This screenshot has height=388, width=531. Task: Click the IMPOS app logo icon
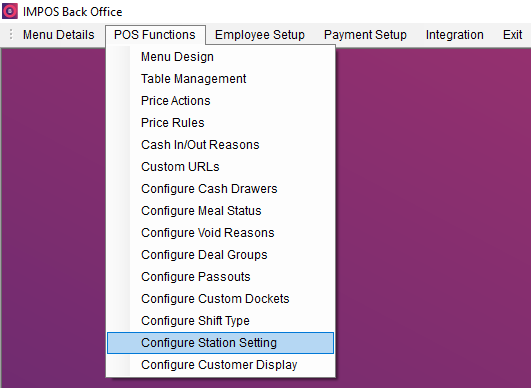tap(10, 11)
